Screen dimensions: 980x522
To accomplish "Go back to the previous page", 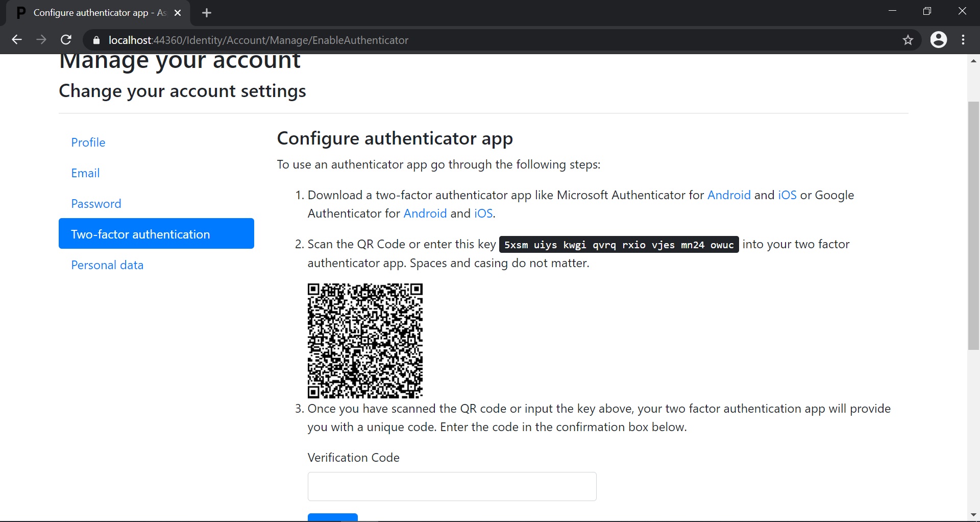I will click(x=17, y=40).
